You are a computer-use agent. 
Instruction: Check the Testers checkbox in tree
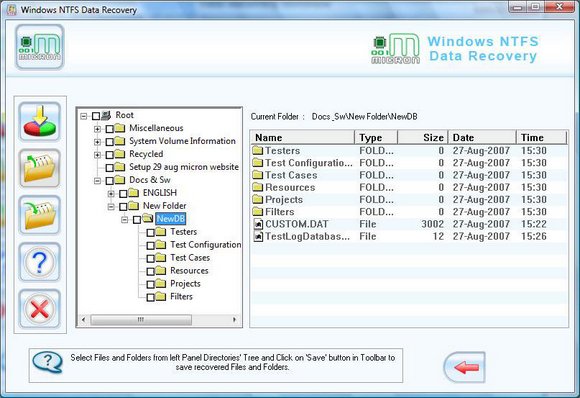151,233
